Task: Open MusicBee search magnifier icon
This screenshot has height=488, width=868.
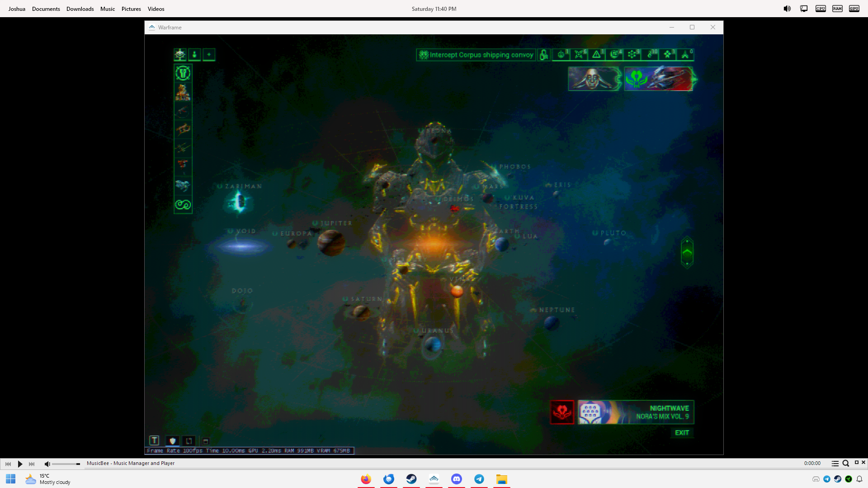Action: click(846, 463)
